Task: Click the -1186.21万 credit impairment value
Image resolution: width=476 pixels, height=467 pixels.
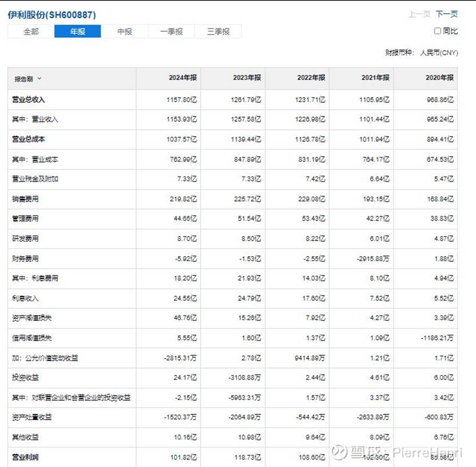Action: (437, 338)
